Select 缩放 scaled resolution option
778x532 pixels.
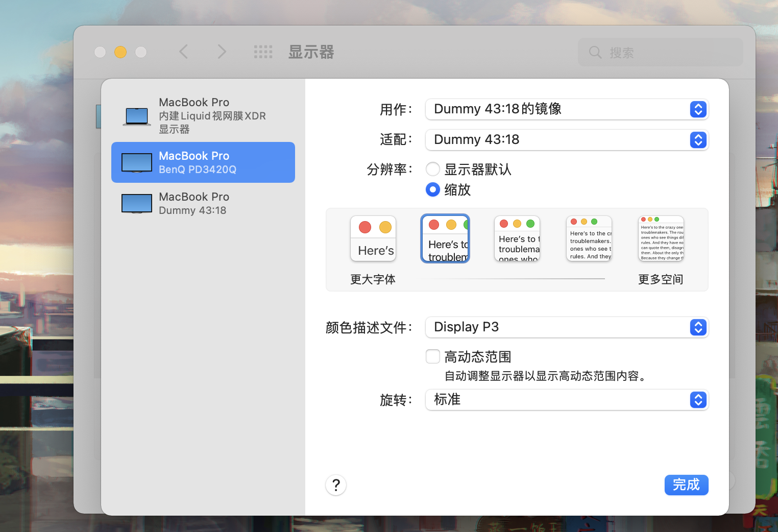click(x=433, y=189)
